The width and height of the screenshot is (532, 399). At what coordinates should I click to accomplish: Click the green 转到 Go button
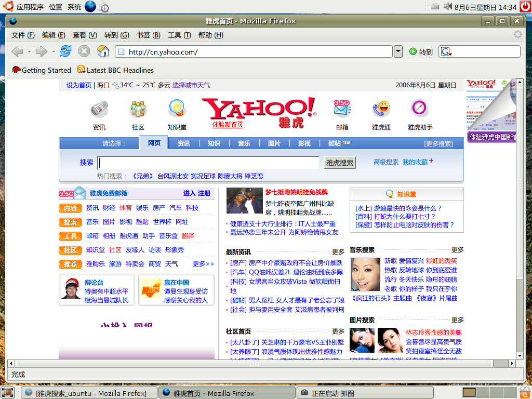[421, 51]
